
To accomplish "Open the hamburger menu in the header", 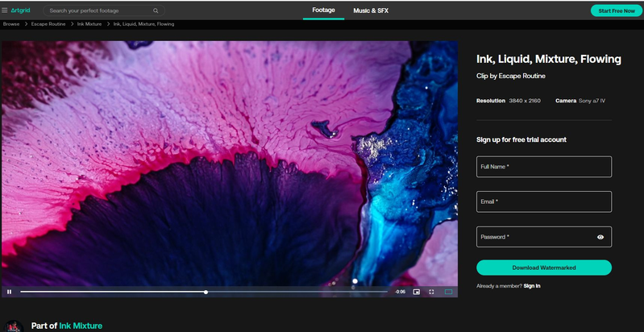I will tap(5, 10).
